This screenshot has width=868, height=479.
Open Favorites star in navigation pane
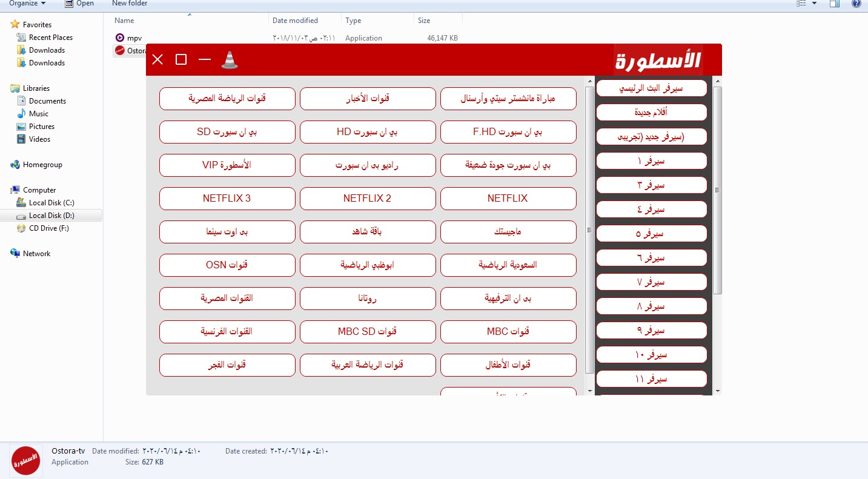[15, 24]
